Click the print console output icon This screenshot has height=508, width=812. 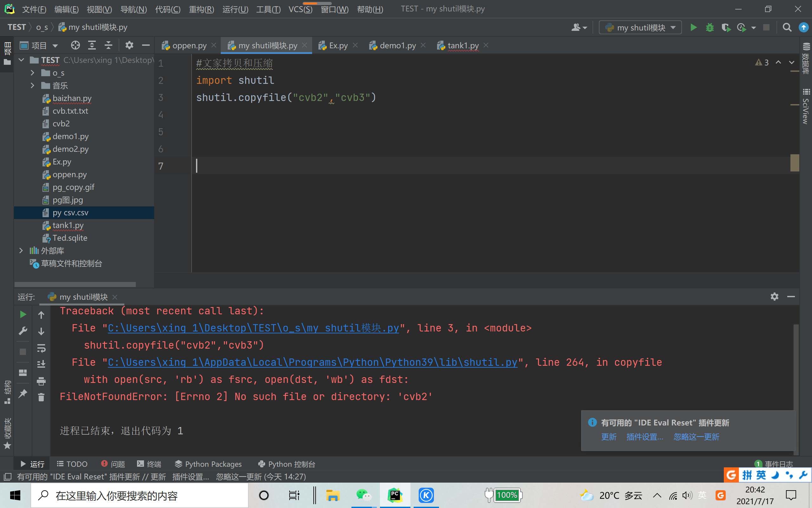pos(41,381)
